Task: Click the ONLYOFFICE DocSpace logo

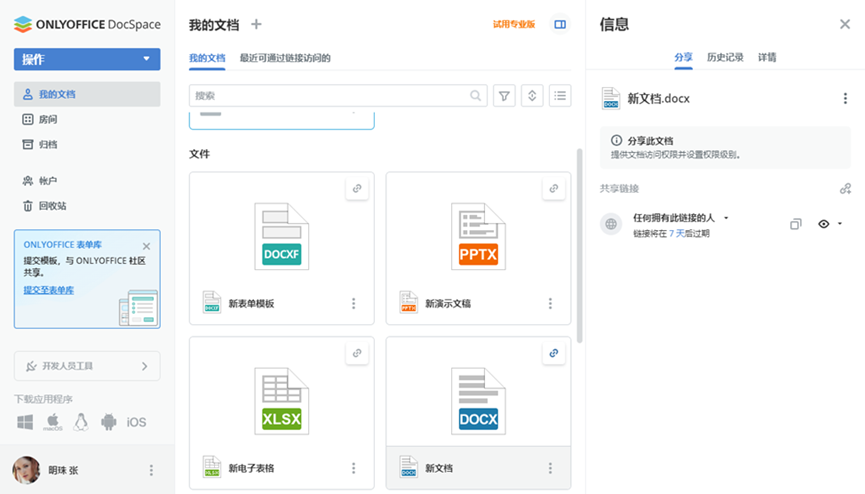Action: [87, 24]
